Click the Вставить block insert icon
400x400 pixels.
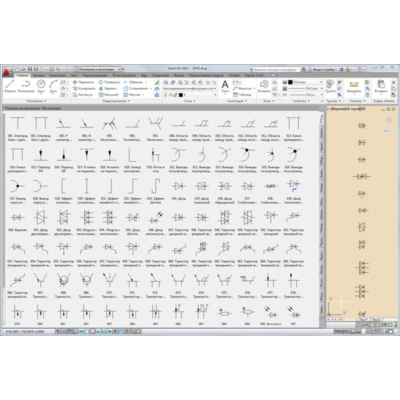[x=264, y=86]
